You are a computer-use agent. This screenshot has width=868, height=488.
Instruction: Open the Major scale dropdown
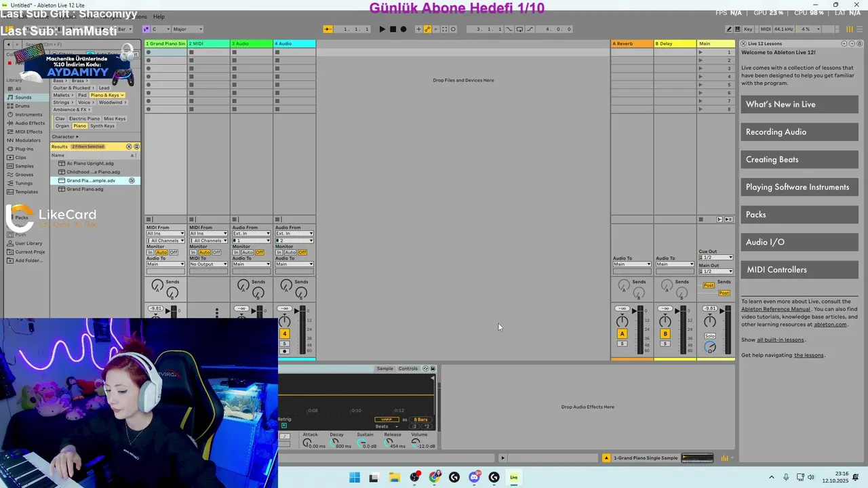pyautogui.click(x=188, y=29)
